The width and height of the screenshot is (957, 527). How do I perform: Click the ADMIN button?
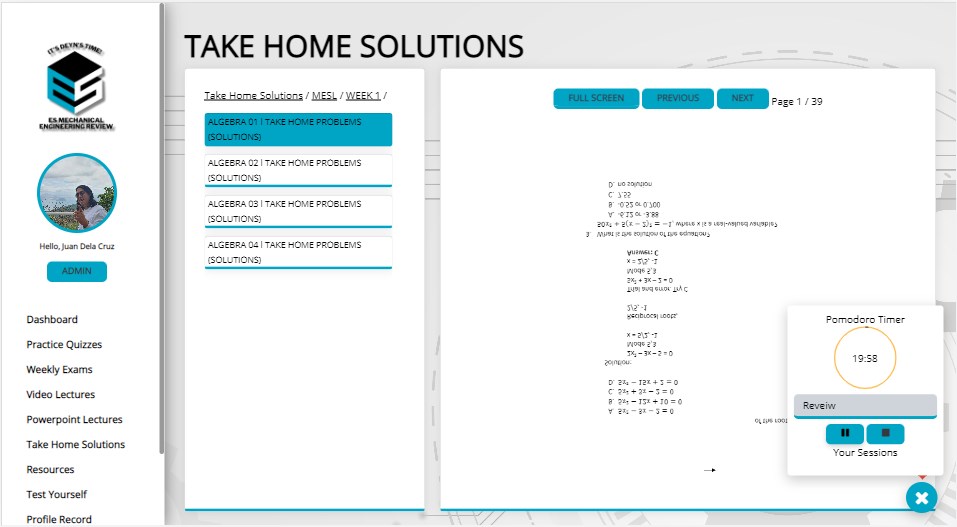coord(77,271)
